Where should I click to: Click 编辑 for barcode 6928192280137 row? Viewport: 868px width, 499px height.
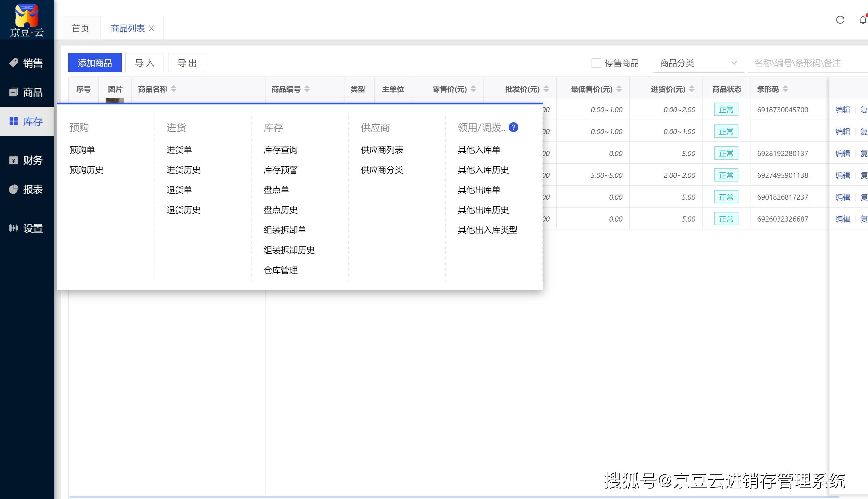[x=843, y=154]
